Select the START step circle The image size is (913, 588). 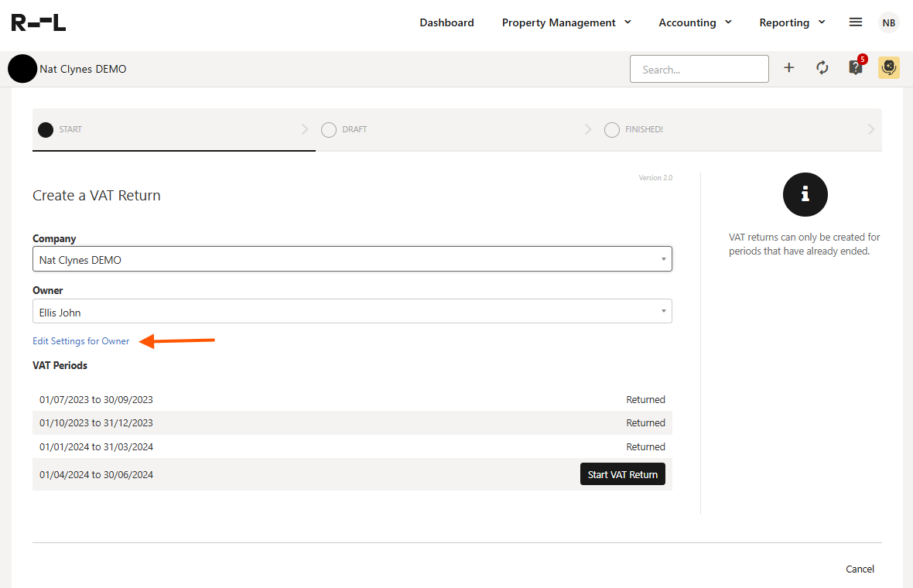tap(46, 130)
